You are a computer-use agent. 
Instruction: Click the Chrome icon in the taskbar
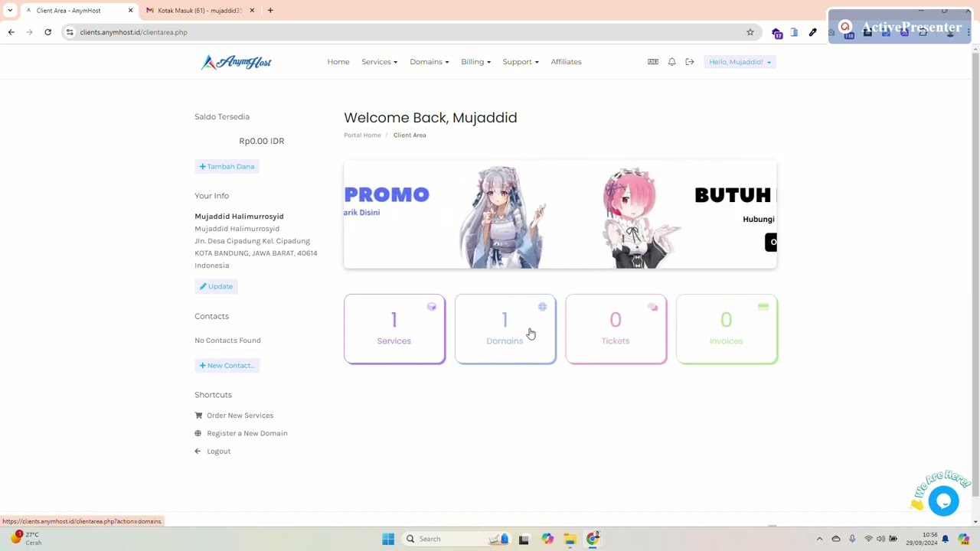click(593, 539)
